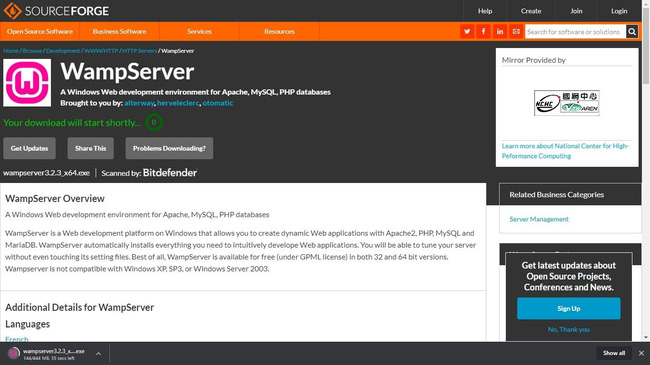Click Related Business Categories heading
Viewport: 650px width, 365px height.
[x=556, y=195]
